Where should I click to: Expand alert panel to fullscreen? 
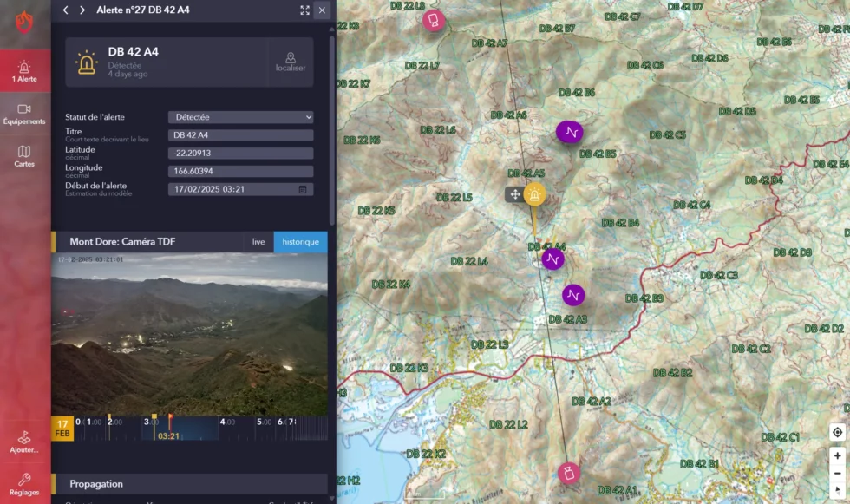pos(304,10)
